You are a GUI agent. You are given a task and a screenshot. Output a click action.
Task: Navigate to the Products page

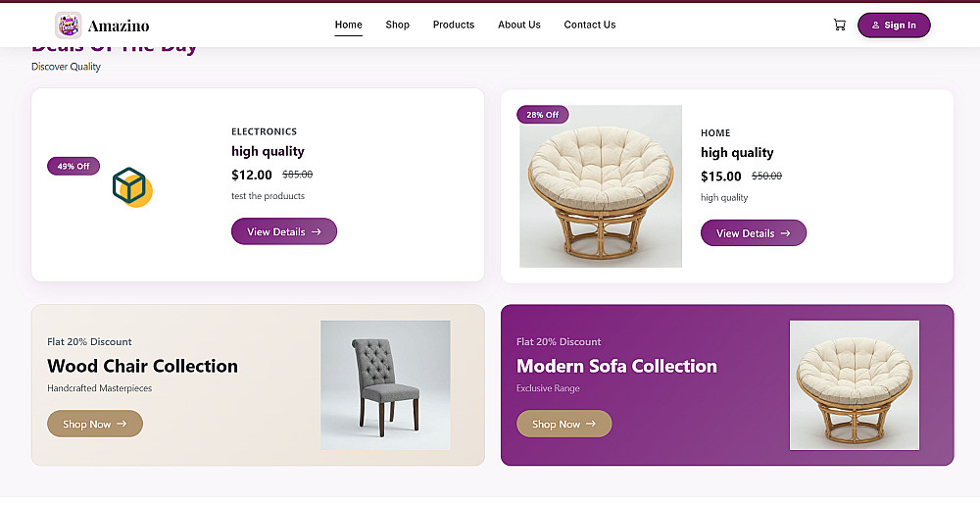[x=453, y=25]
